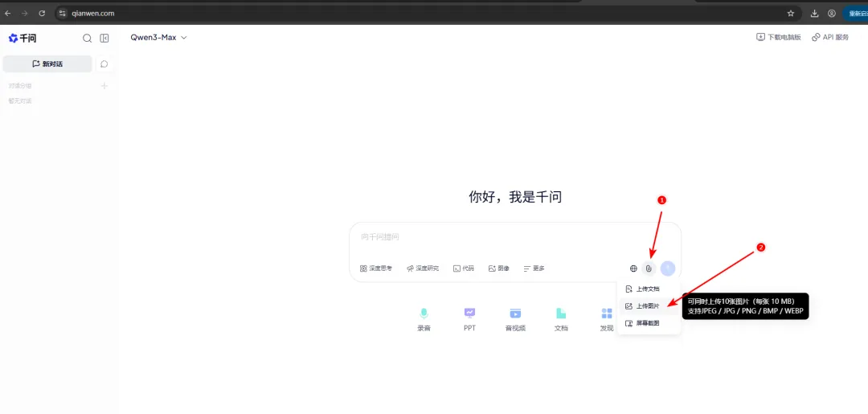Click the 你好，我是千问 greeting heading

pyautogui.click(x=515, y=196)
